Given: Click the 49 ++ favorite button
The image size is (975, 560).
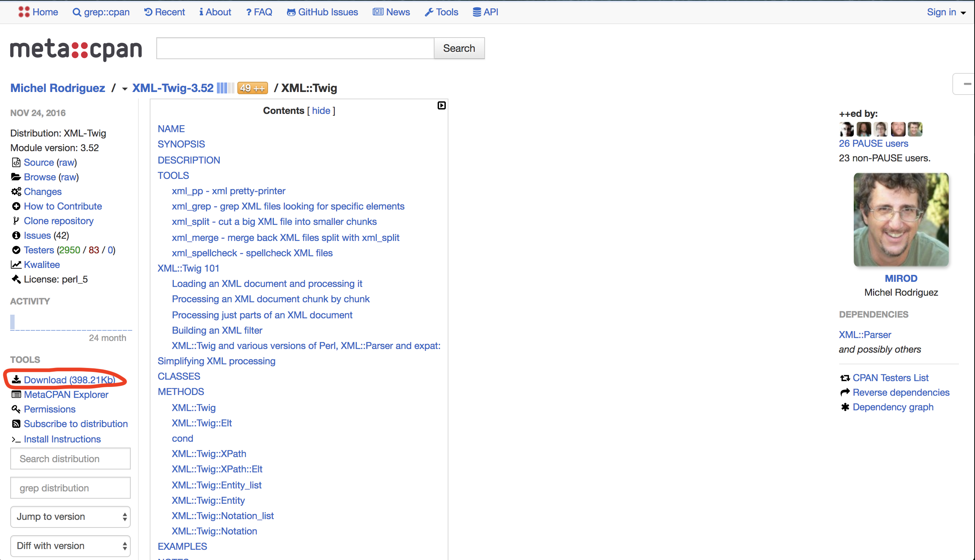Looking at the screenshot, I should [252, 88].
